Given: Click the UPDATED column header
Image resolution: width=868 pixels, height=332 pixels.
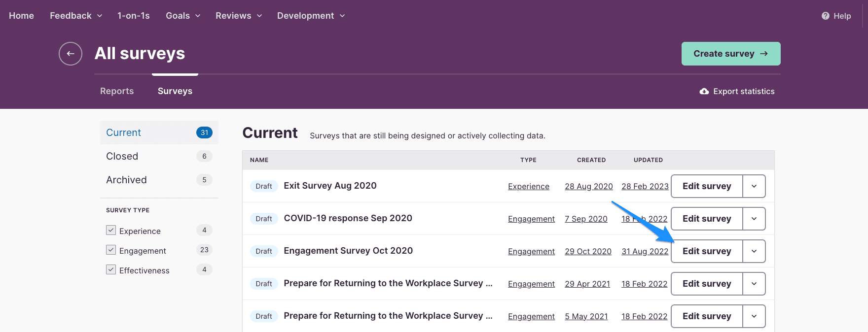Looking at the screenshot, I should [648, 160].
